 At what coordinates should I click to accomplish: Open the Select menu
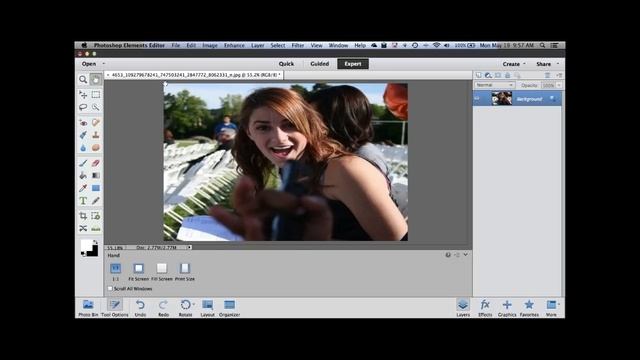pyautogui.click(x=278, y=45)
